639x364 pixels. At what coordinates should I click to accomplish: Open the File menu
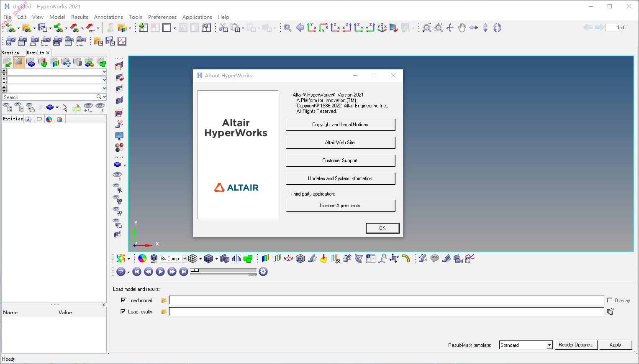tap(8, 17)
